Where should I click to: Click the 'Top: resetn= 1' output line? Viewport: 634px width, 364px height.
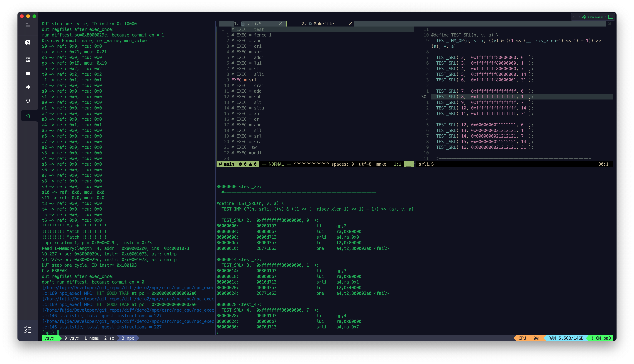(97, 243)
